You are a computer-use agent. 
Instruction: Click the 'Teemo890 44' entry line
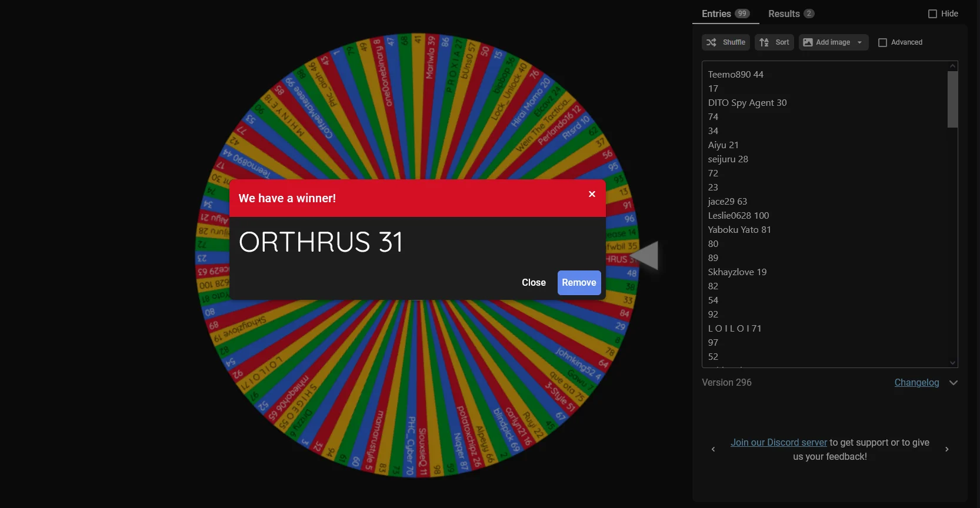[735, 75]
